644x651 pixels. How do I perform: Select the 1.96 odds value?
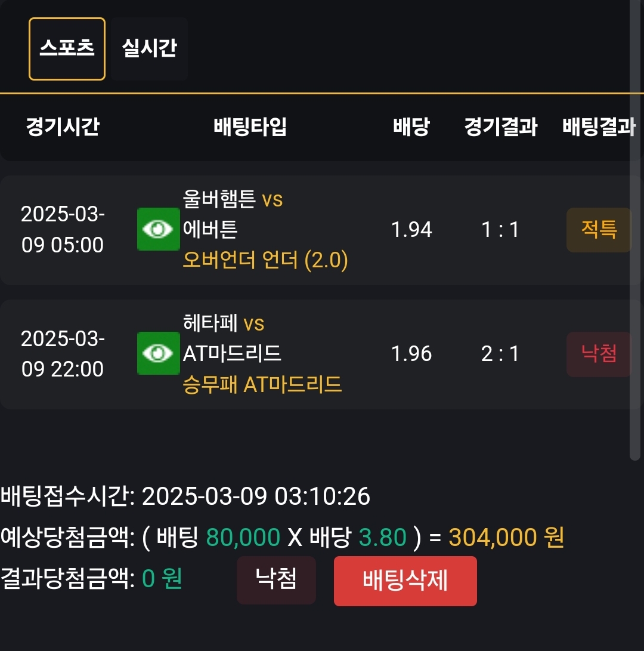click(411, 354)
